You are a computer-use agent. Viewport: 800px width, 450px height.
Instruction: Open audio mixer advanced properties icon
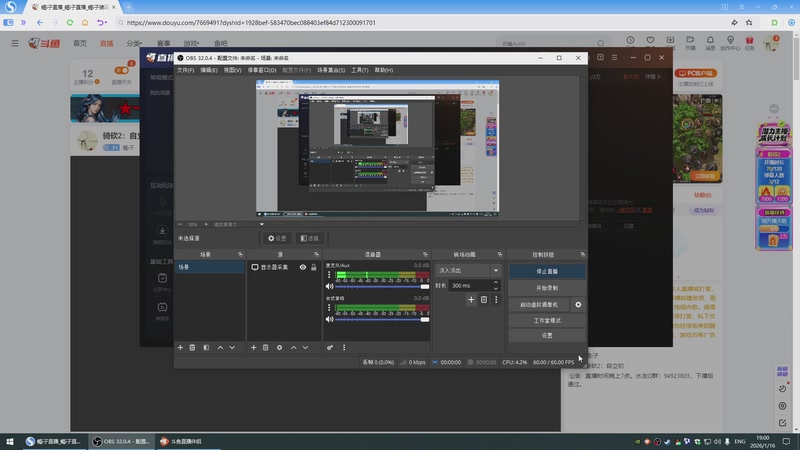click(x=330, y=347)
